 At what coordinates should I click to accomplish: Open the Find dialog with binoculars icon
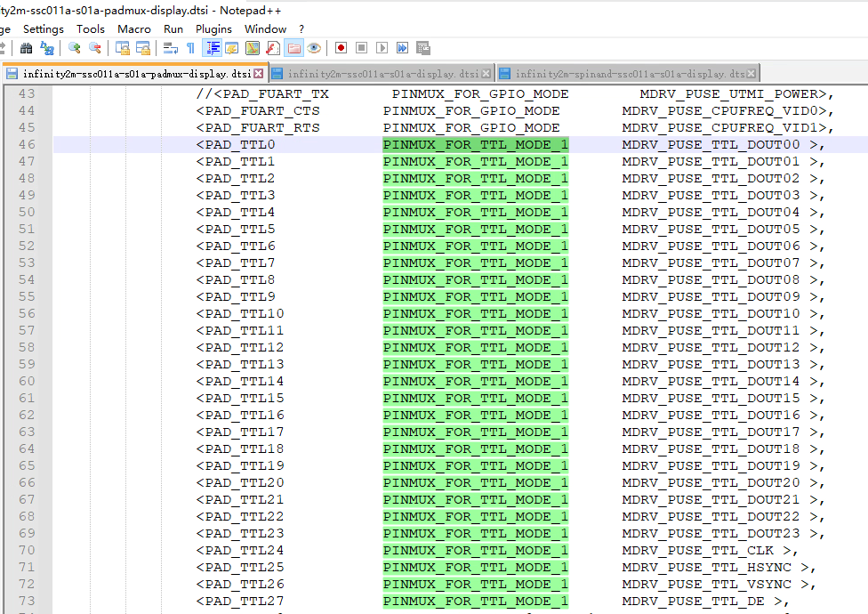pos(27,48)
